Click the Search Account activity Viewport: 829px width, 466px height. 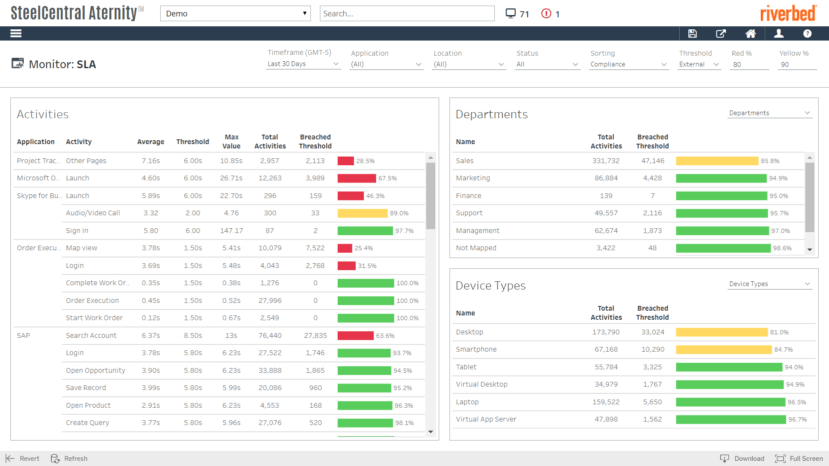pyautogui.click(x=91, y=335)
